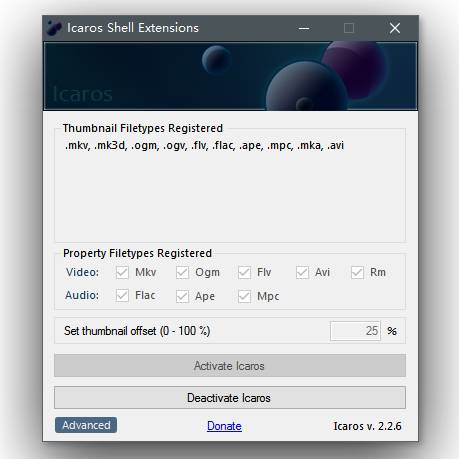Image resolution: width=459 pixels, height=459 pixels.
Task: Click the Icaros app icon in title bar
Action: click(54, 28)
